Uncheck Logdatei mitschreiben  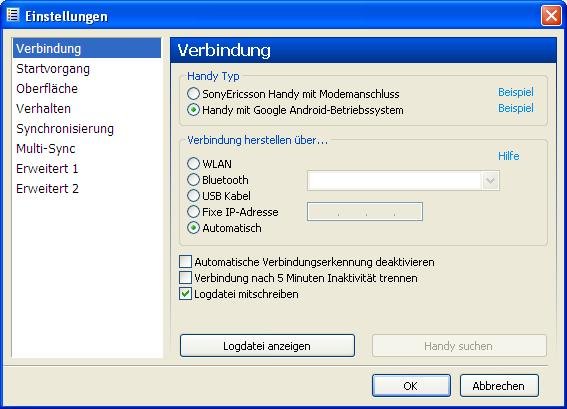pos(186,294)
